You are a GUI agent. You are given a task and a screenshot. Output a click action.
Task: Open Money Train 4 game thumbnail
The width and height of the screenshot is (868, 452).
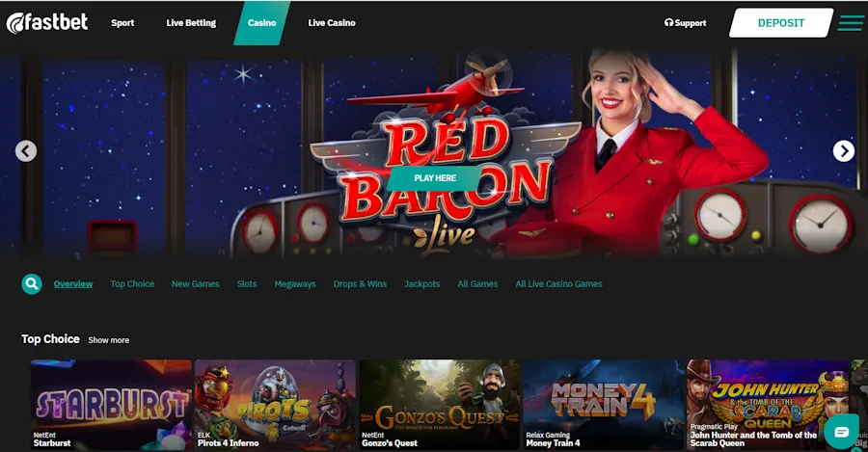pyautogui.click(x=604, y=405)
